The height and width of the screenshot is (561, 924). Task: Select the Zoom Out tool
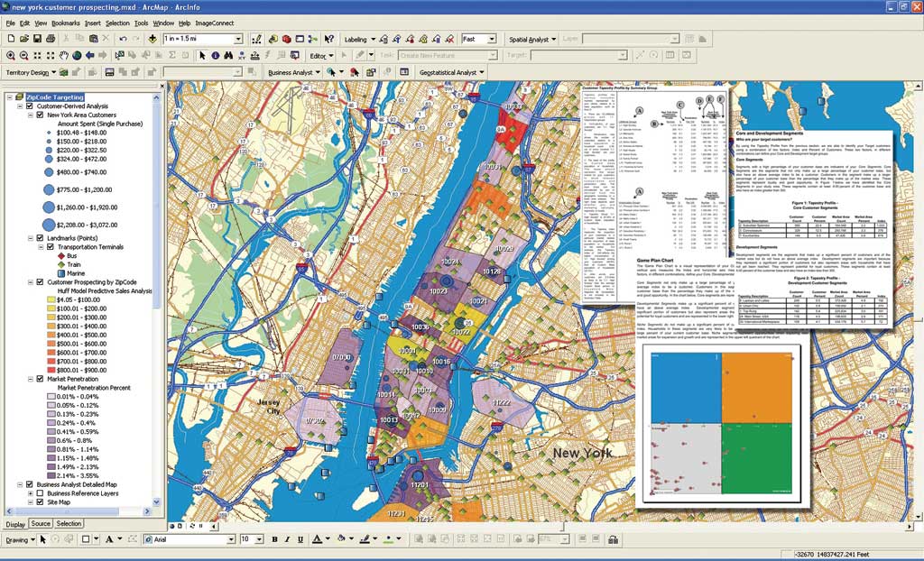[24, 55]
